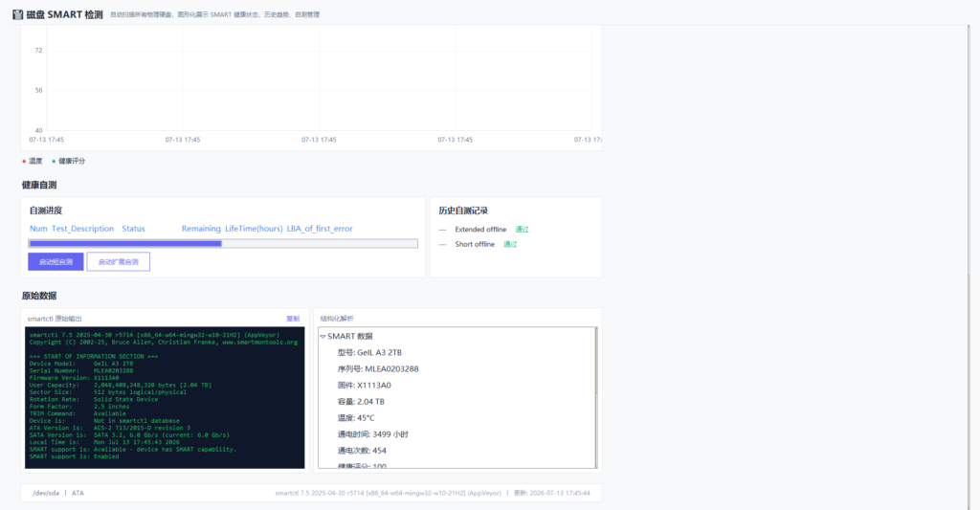
Task: Start the extended self-test with 启动扩展自测
Action: pyautogui.click(x=118, y=262)
